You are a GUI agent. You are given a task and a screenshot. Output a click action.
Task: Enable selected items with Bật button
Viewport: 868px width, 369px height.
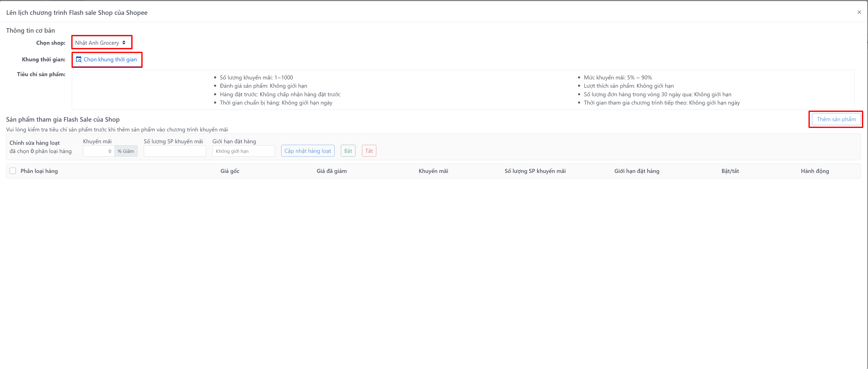tap(348, 151)
